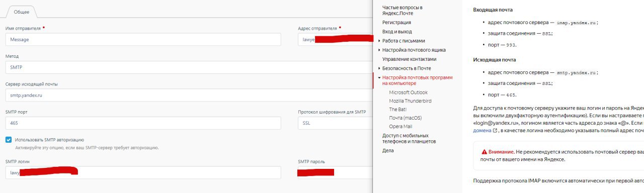Open the Вход и выход section
The image size is (644, 193).
pyautogui.click(x=397, y=32)
